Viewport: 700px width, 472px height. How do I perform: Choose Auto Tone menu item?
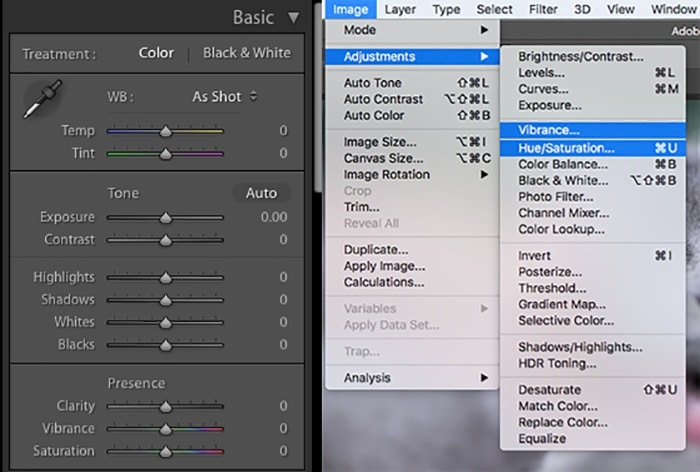click(x=373, y=84)
